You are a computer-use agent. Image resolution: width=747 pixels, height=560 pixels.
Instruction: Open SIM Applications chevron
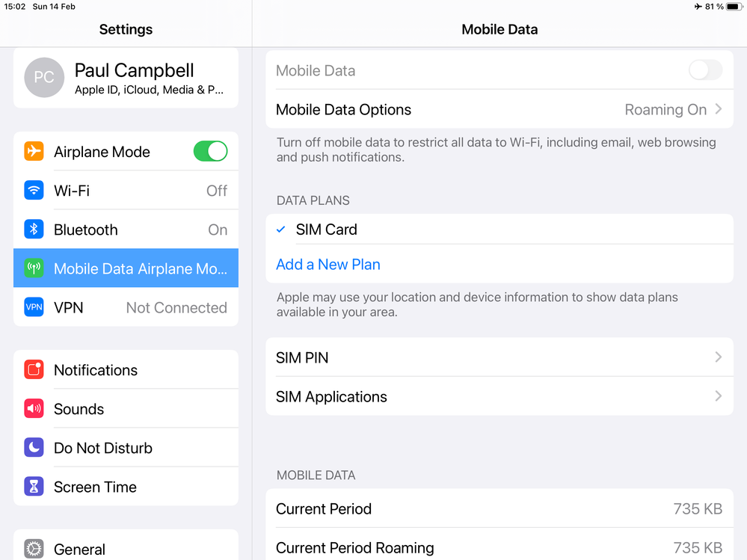(718, 396)
